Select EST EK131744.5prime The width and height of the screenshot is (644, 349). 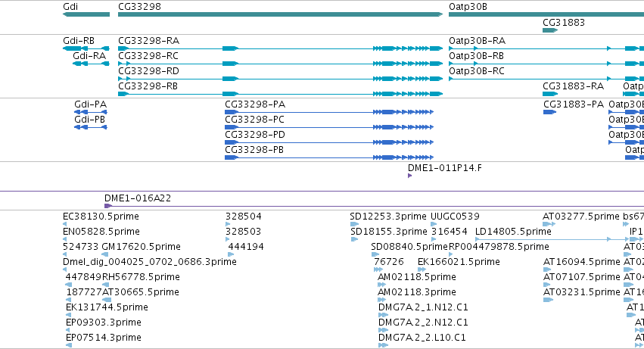(x=107, y=307)
